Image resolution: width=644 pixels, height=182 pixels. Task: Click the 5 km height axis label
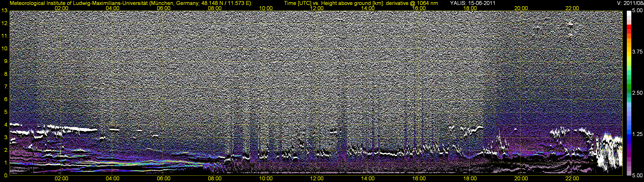pos(6,112)
